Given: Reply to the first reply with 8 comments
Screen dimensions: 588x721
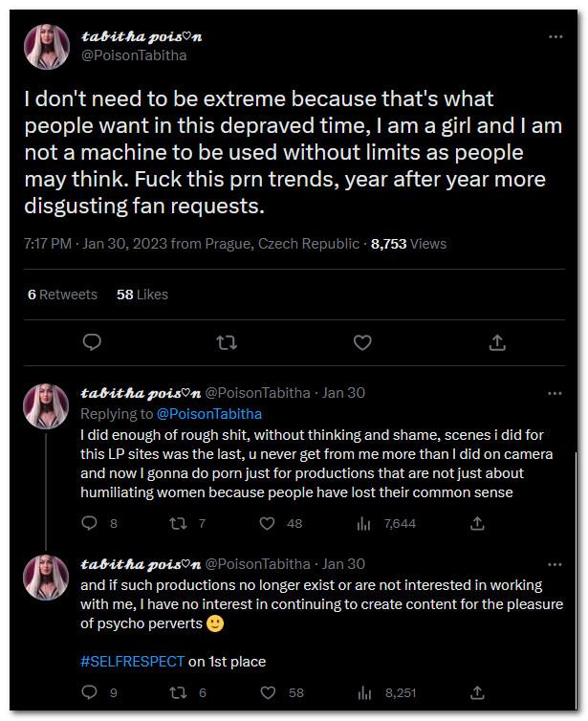Looking at the screenshot, I should click(90, 523).
